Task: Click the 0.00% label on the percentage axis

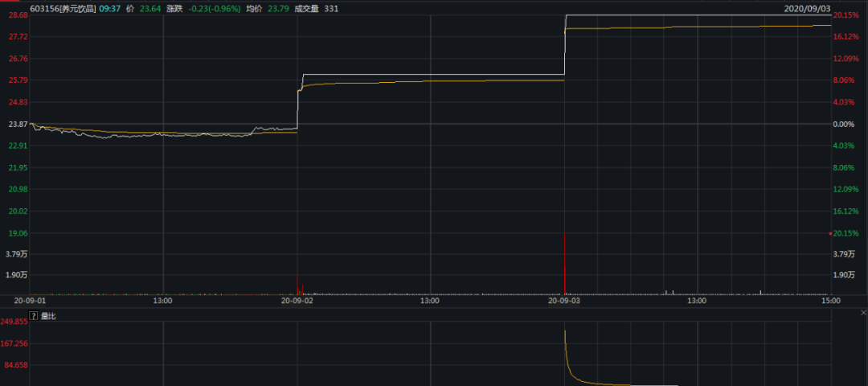Action: click(845, 124)
